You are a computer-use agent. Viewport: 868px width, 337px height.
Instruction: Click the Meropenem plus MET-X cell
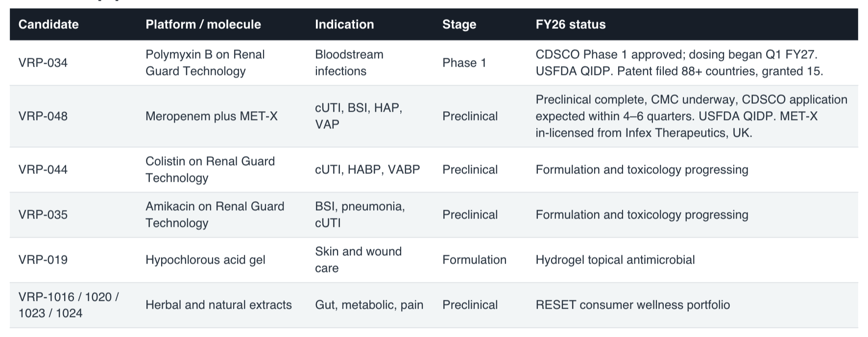point(212,116)
